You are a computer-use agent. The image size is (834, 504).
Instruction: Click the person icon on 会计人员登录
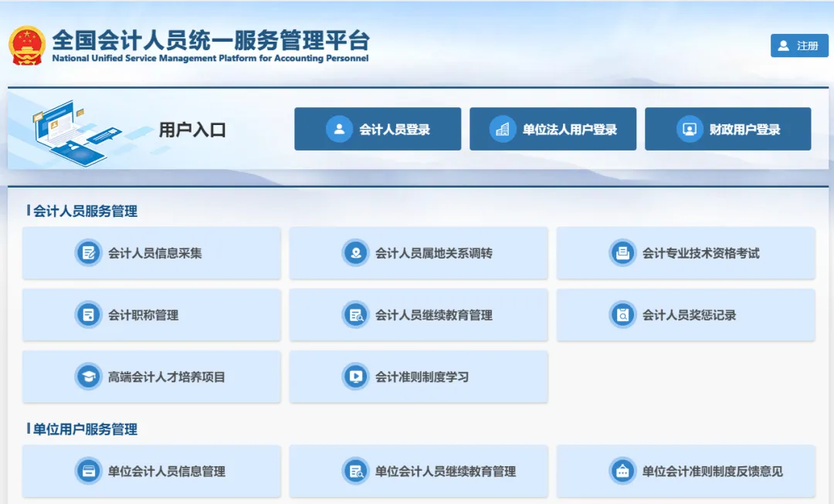[x=338, y=129]
